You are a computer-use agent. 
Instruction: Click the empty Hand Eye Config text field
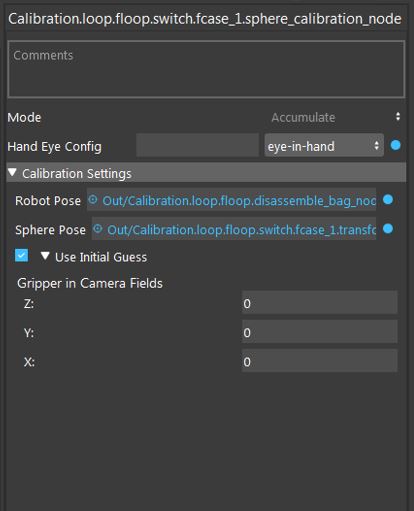coord(197,145)
